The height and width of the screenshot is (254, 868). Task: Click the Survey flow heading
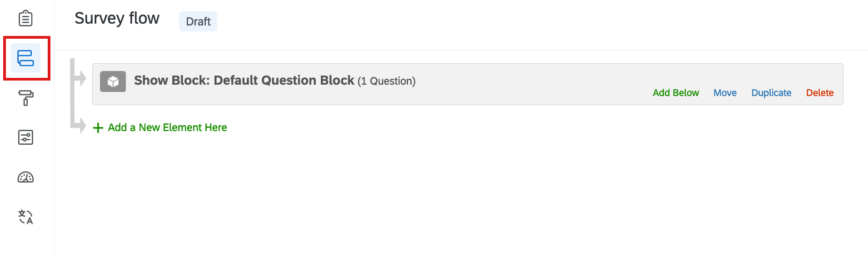117,18
